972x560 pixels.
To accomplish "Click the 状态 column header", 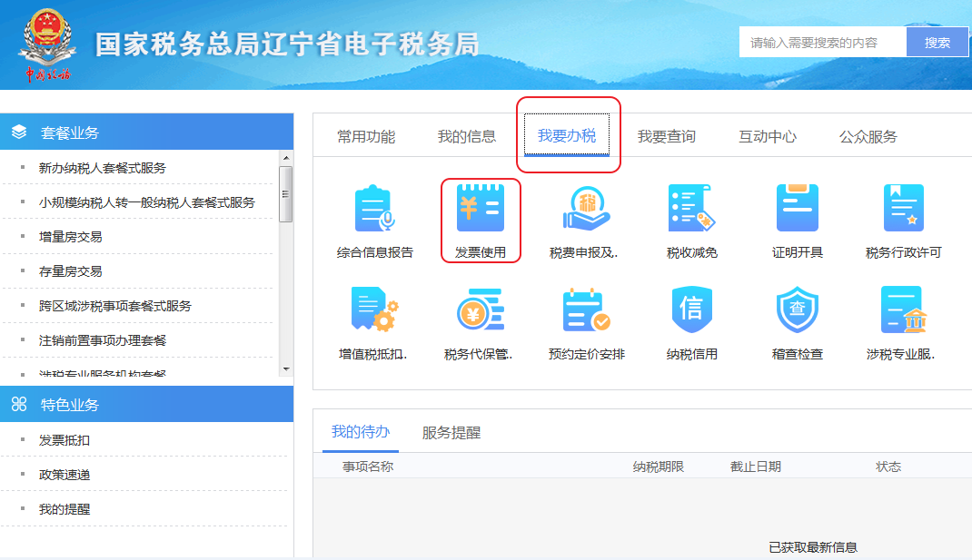I will pyautogui.click(x=888, y=467).
